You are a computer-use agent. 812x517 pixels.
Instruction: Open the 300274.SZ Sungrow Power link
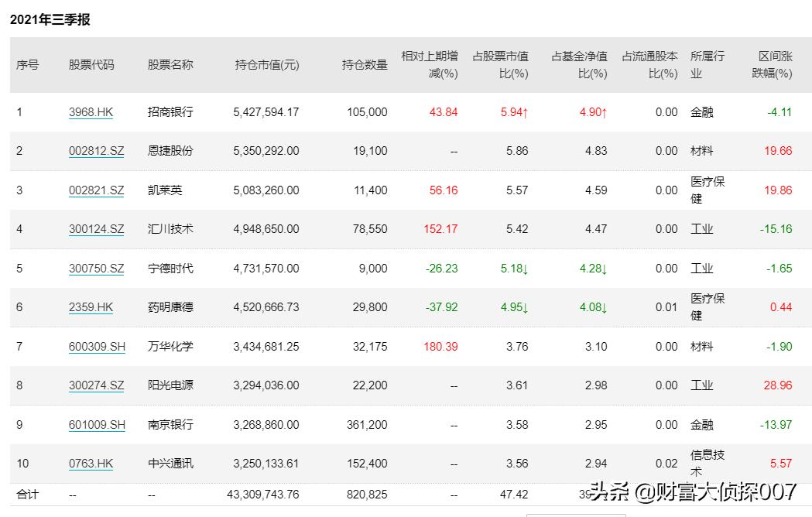96,385
